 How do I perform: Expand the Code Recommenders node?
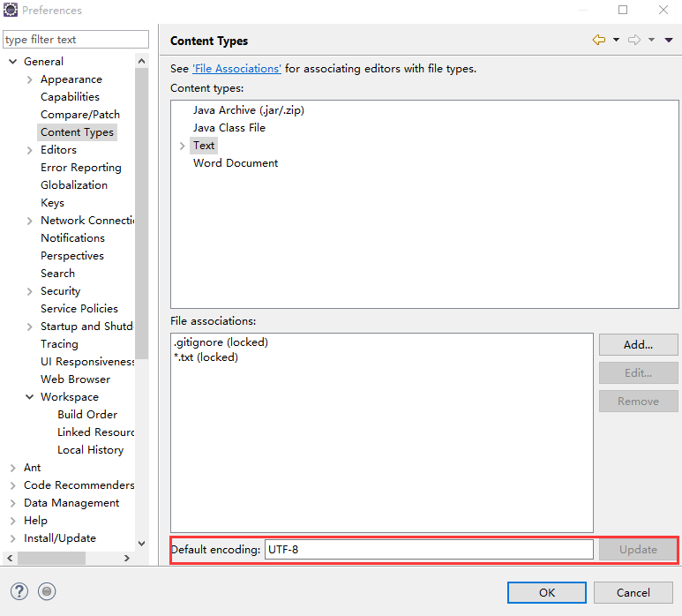pos(13,485)
